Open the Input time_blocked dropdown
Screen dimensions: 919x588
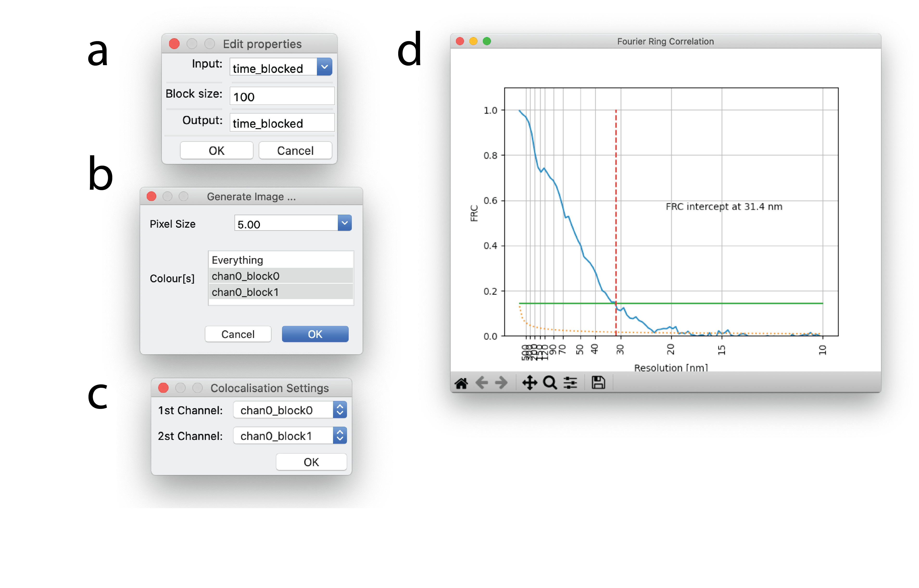pyautogui.click(x=325, y=67)
